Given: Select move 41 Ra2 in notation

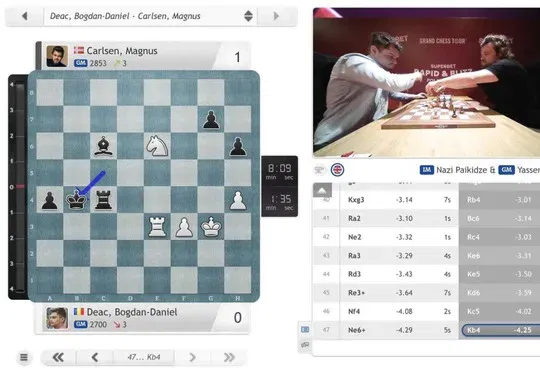Looking at the screenshot, I should coord(354,218).
